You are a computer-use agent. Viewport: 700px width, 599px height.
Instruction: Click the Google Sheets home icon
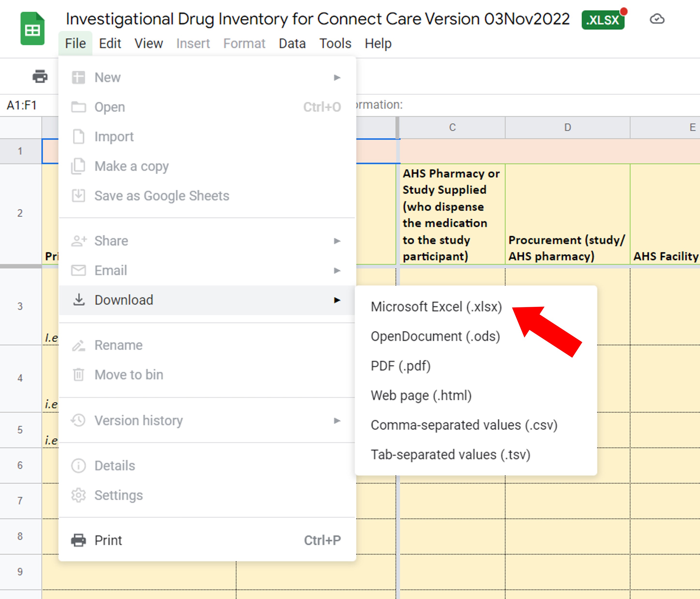[32, 29]
